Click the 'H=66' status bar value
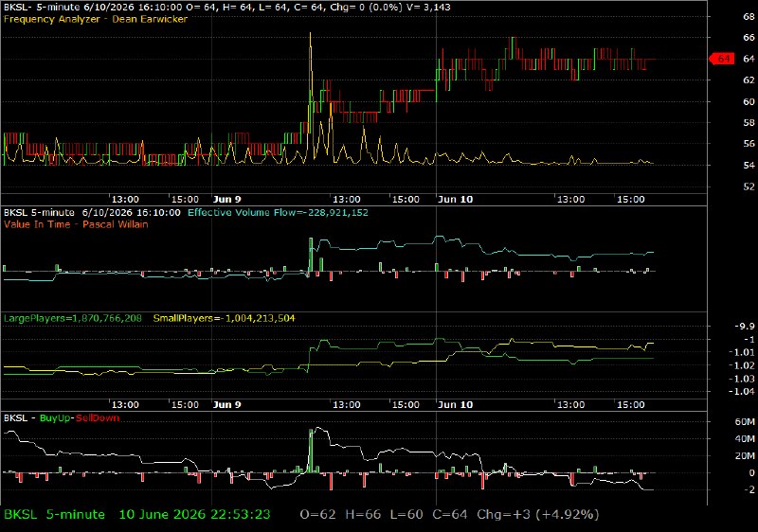Image resolution: width=758 pixels, height=532 pixels. (363, 515)
